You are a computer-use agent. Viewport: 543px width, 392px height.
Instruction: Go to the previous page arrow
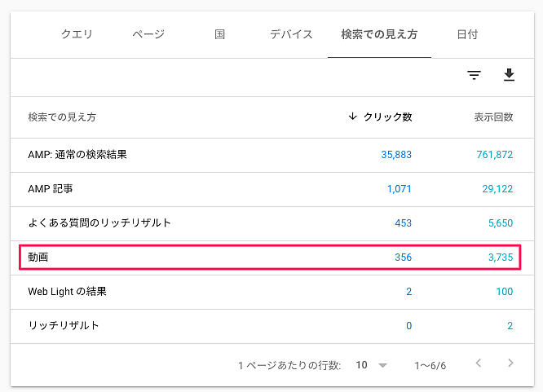[x=479, y=363]
